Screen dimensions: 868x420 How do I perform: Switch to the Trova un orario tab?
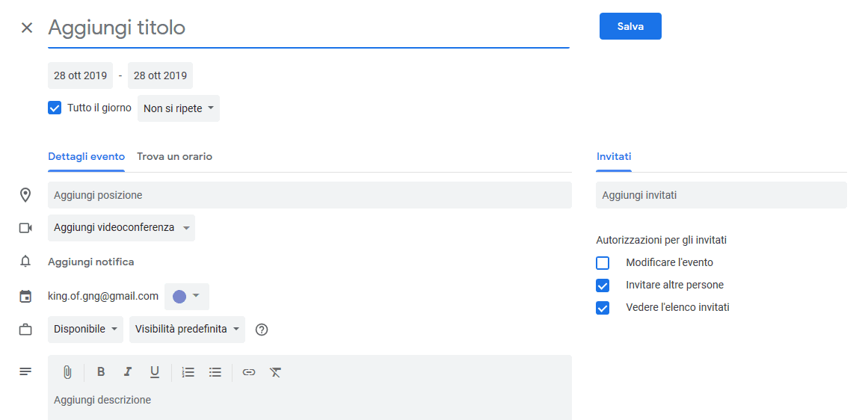pos(174,157)
